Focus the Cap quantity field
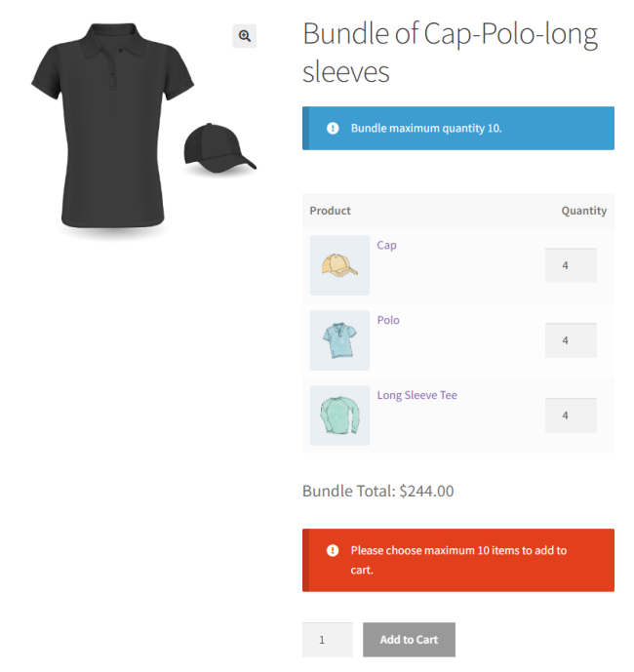This screenshot has height=672, width=634. pos(570,265)
